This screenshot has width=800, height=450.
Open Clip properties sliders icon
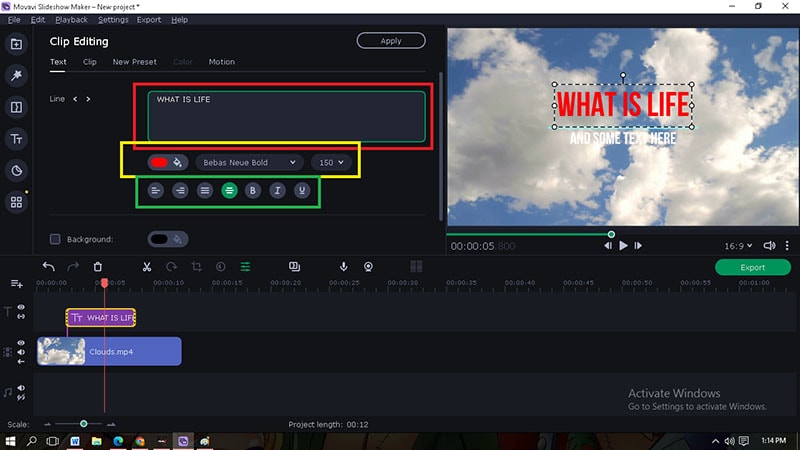tap(245, 266)
